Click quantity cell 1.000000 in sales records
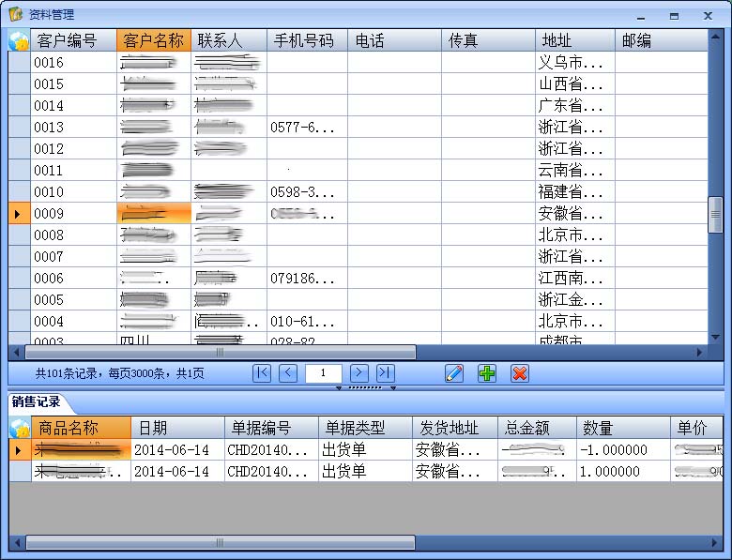This screenshot has height=560, width=732. click(624, 471)
